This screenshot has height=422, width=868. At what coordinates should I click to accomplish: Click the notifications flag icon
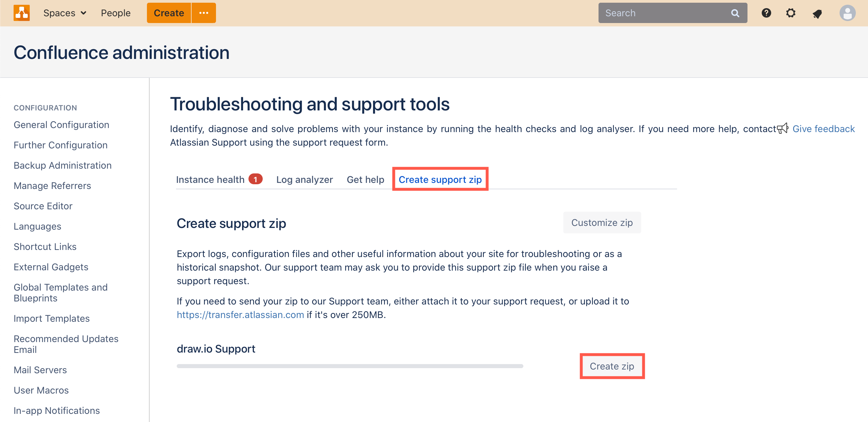(x=817, y=13)
